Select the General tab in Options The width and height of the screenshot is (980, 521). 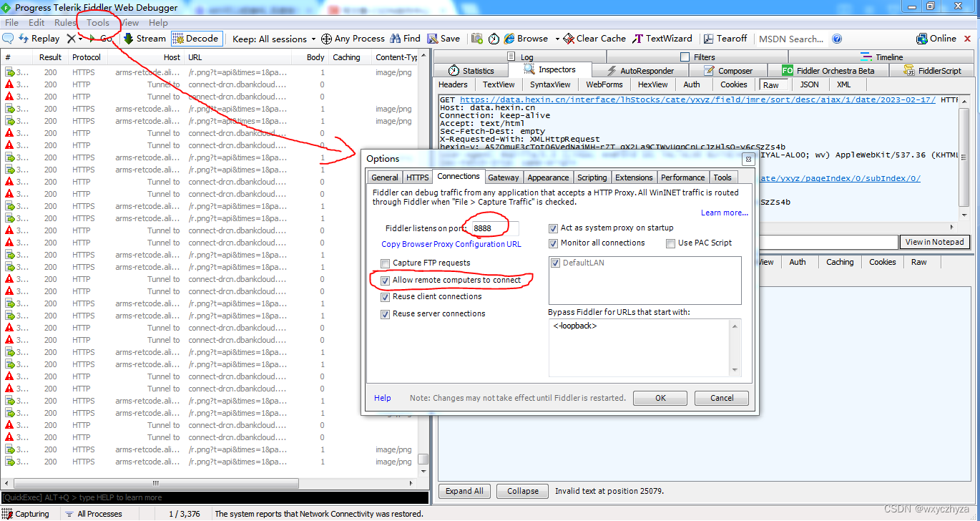pos(385,177)
